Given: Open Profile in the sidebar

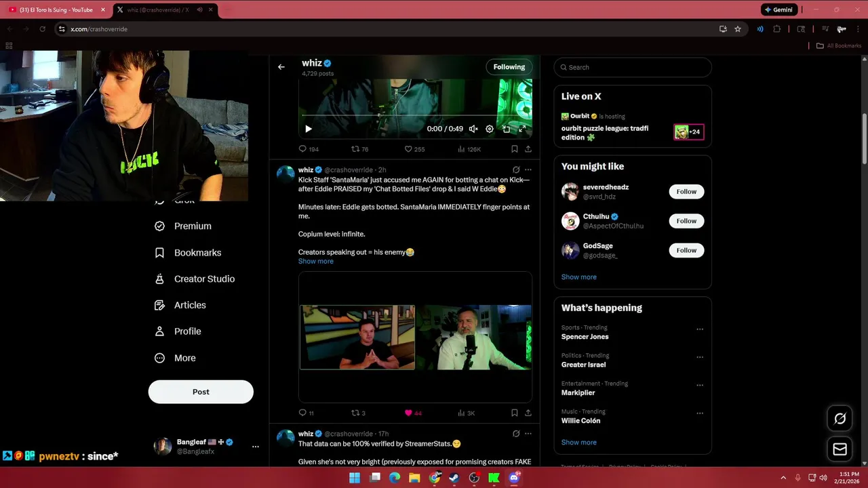Looking at the screenshot, I should click(178, 331).
